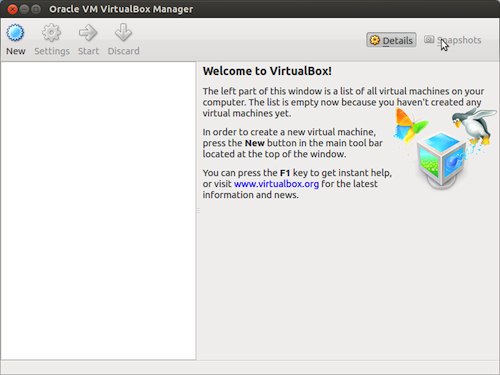Viewport: 500px width, 375px height.
Task: Click the New virtual machine icon
Action: [x=15, y=33]
